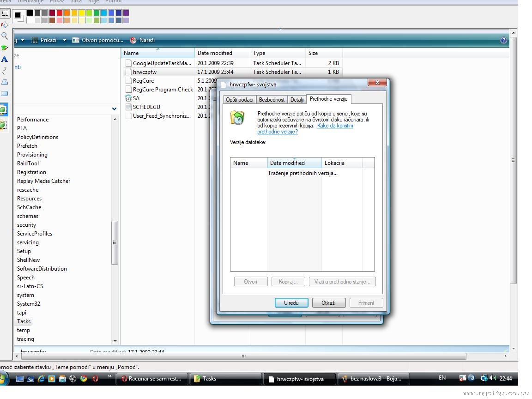Open Explorer help question mark icon
This screenshot has height=399, width=532.
point(503,40)
